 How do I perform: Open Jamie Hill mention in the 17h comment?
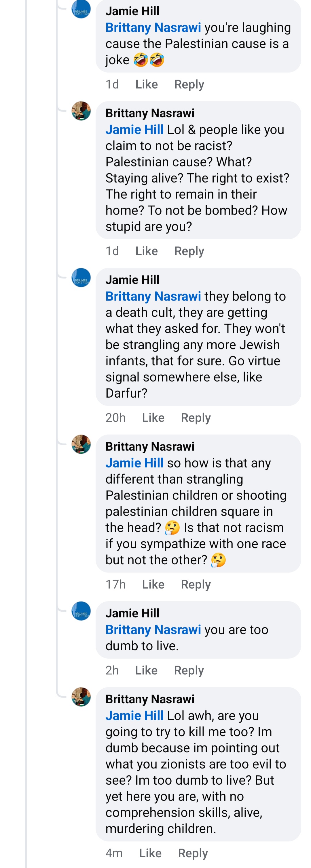[x=134, y=463]
